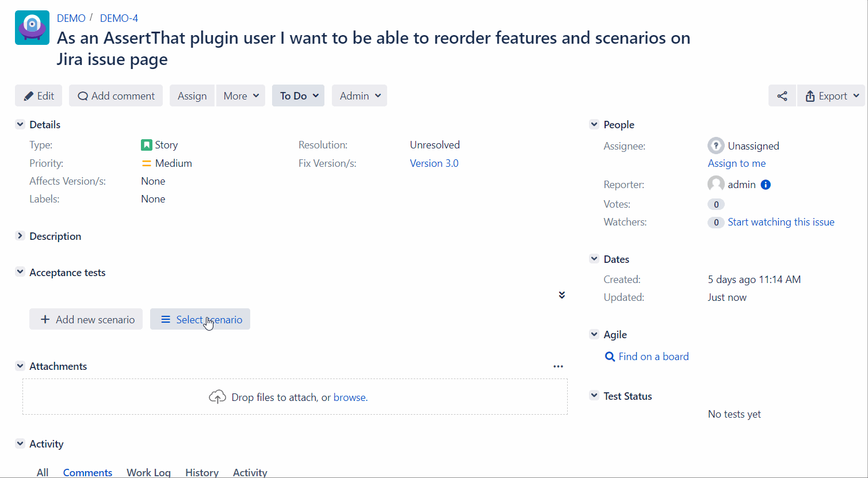Click Start watching this issue
868x478 pixels.
pos(781,222)
